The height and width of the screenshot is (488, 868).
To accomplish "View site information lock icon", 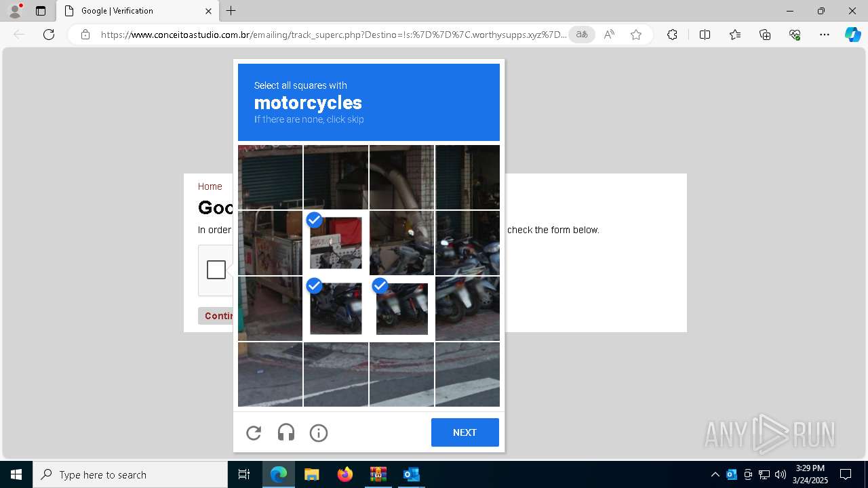I will (85, 35).
